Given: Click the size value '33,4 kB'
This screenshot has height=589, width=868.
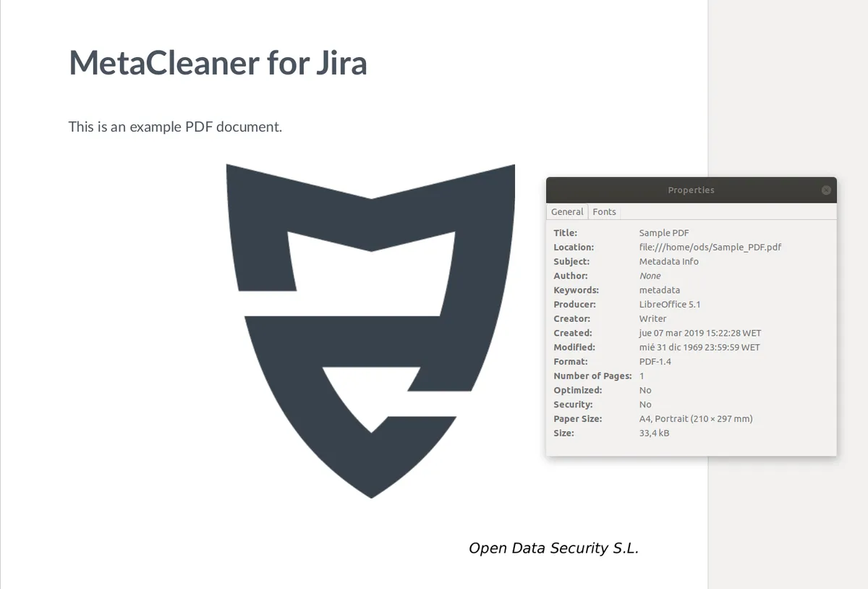Looking at the screenshot, I should 655,433.
